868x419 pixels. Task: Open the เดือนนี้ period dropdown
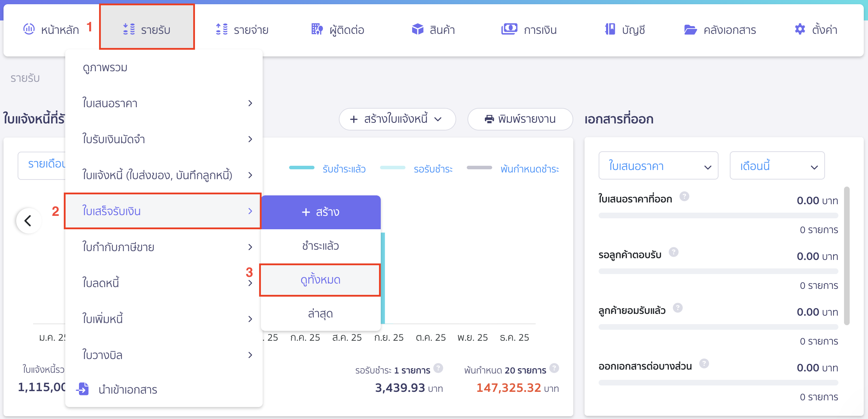777,166
